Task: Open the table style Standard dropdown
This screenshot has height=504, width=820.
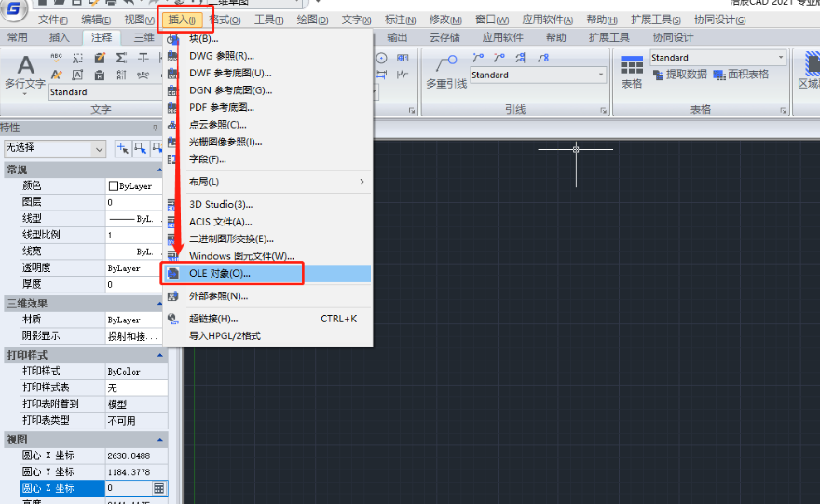Action: tap(781, 58)
